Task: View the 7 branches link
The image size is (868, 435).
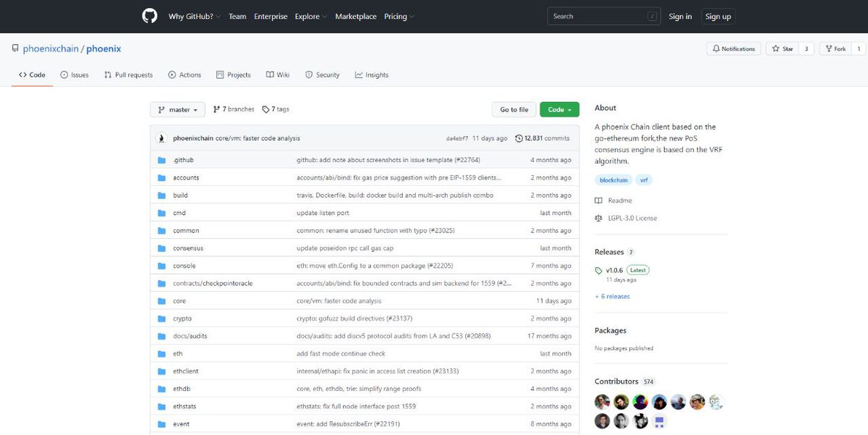Action: 234,109
